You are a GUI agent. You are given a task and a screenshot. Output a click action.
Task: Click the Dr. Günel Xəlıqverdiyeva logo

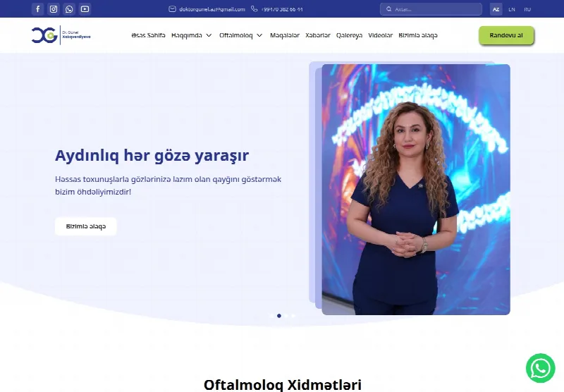(x=61, y=35)
